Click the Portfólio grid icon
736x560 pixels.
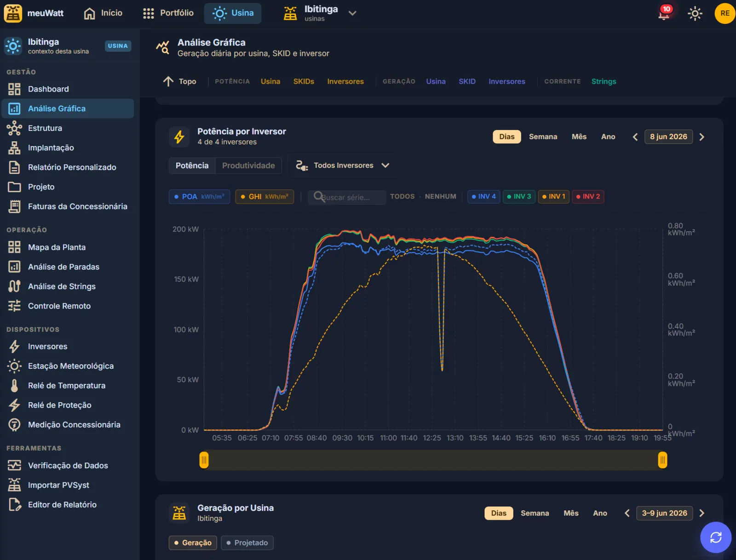coord(148,13)
